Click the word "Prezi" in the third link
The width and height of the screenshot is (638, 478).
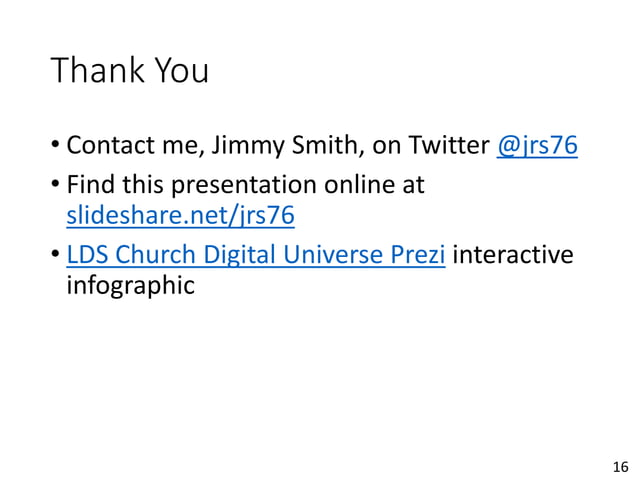pyautogui.click(x=416, y=257)
